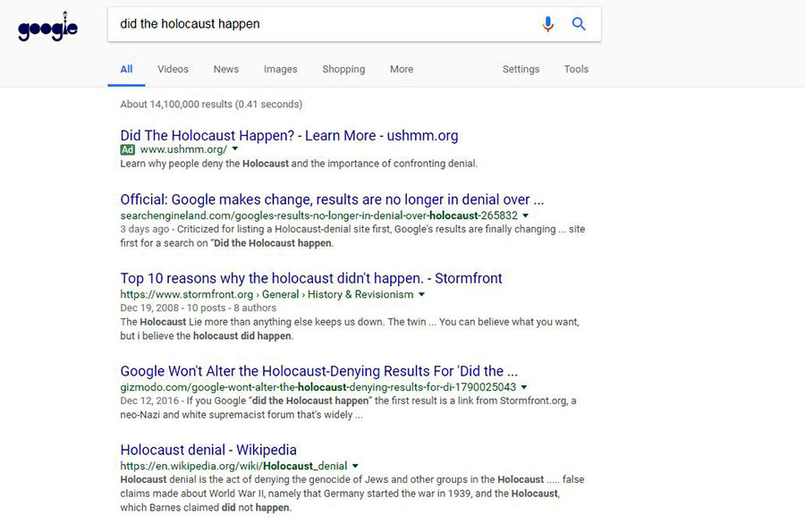The width and height of the screenshot is (805, 532).
Task: Switch to the Videos tab
Action: point(173,69)
